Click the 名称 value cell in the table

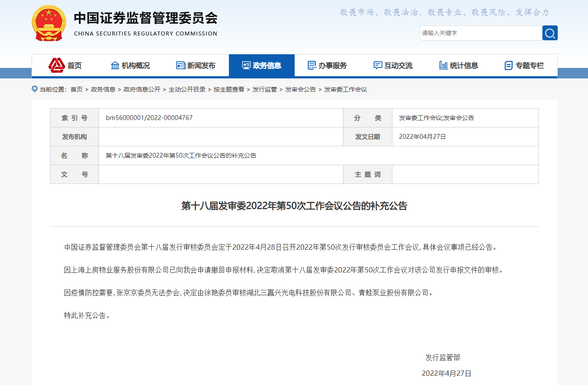coord(318,155)
